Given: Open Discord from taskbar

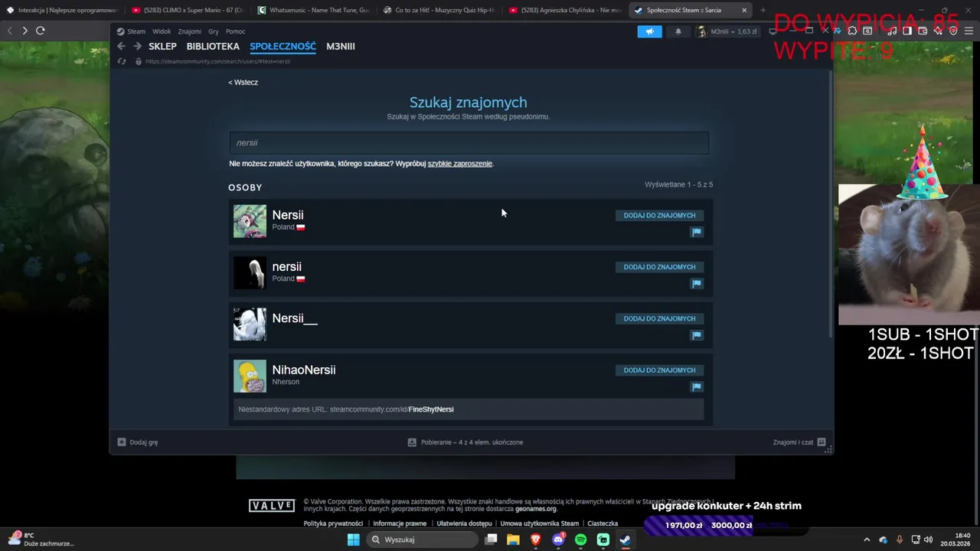Looking at the screenshot, I should point(558,540).
